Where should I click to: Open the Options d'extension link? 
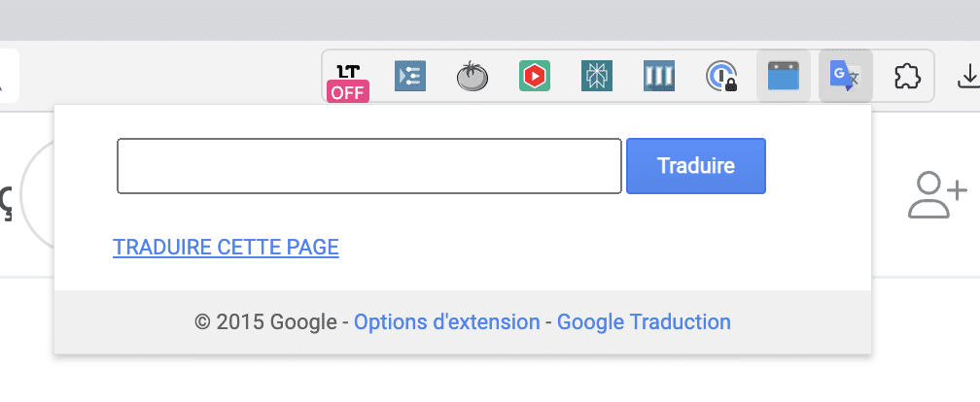[x=447, y=322]
